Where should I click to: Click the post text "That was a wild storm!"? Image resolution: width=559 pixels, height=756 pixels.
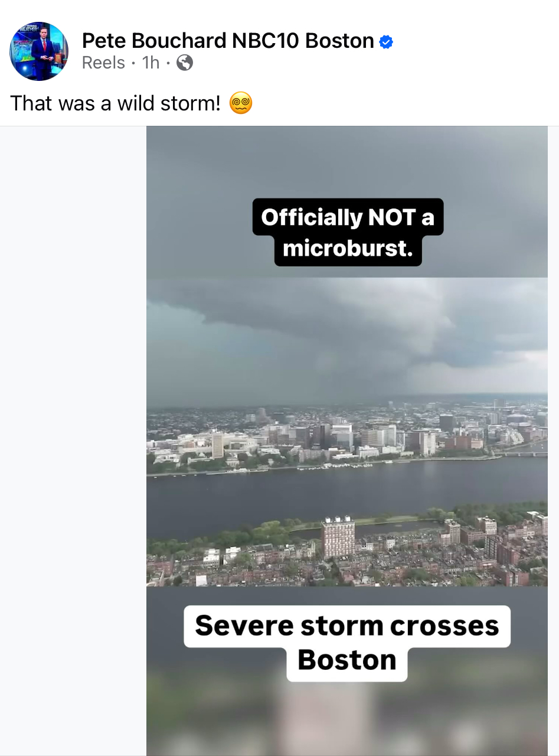point(115,103)
